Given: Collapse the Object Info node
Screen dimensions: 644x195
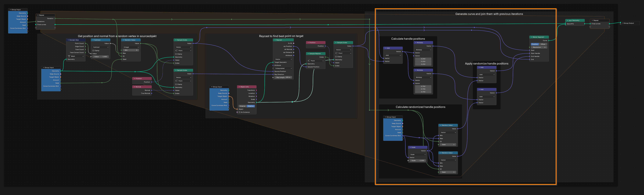Looking at the screenshot, I should [x=239, y=87].
